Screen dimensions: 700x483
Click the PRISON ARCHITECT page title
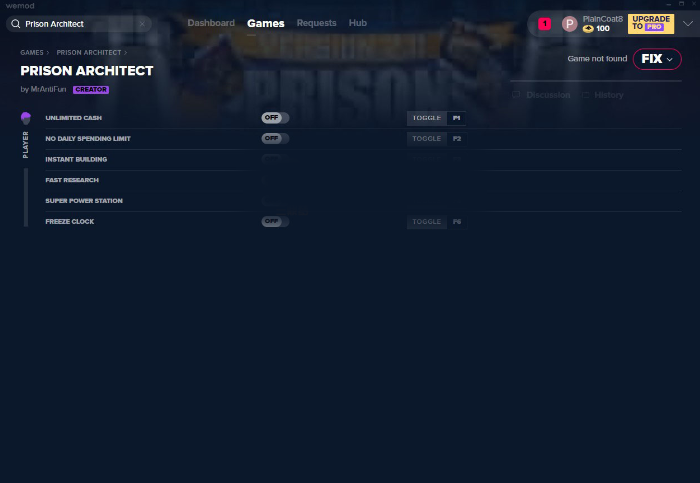coord(87,71)
